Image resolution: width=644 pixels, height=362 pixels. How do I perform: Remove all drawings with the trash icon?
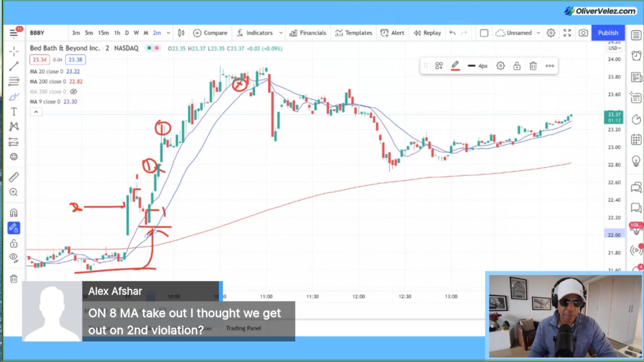(x=13, y=278)
